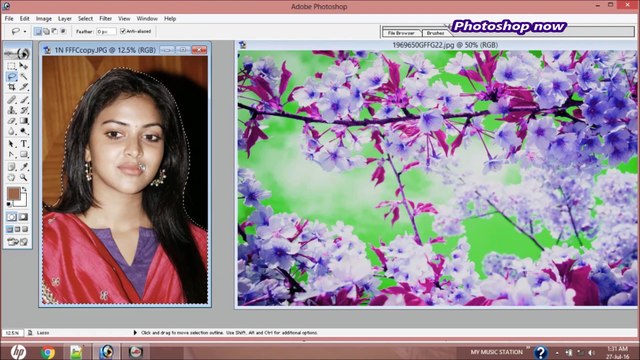Open the View menu
640x360 pixels.
point(124,19)
